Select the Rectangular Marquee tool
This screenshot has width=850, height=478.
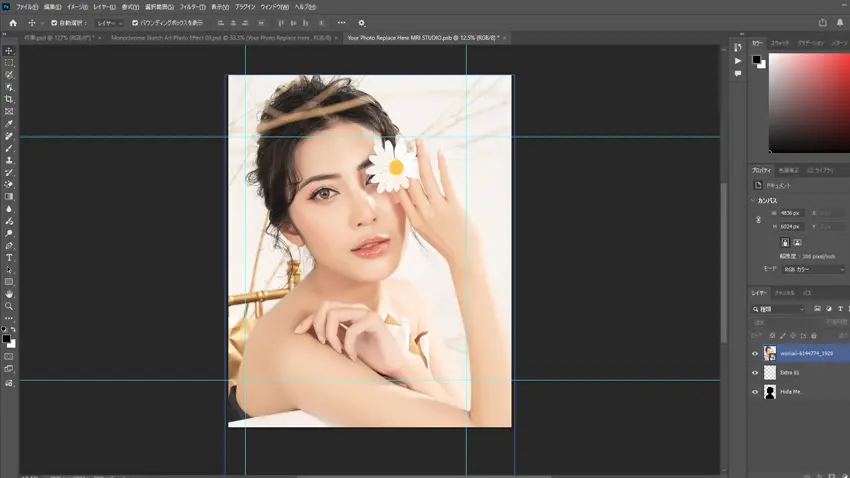pyautogui.click(x=9, y=63)
